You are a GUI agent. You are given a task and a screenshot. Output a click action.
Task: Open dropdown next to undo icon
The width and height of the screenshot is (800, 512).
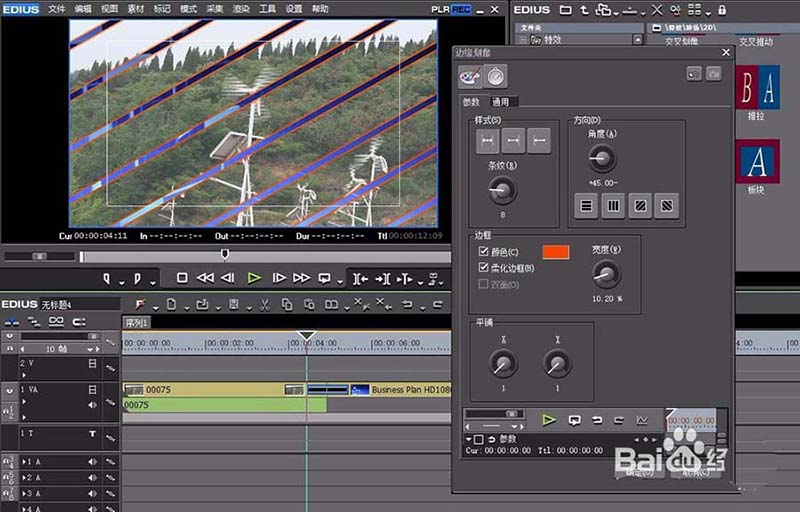pos(422,308)
